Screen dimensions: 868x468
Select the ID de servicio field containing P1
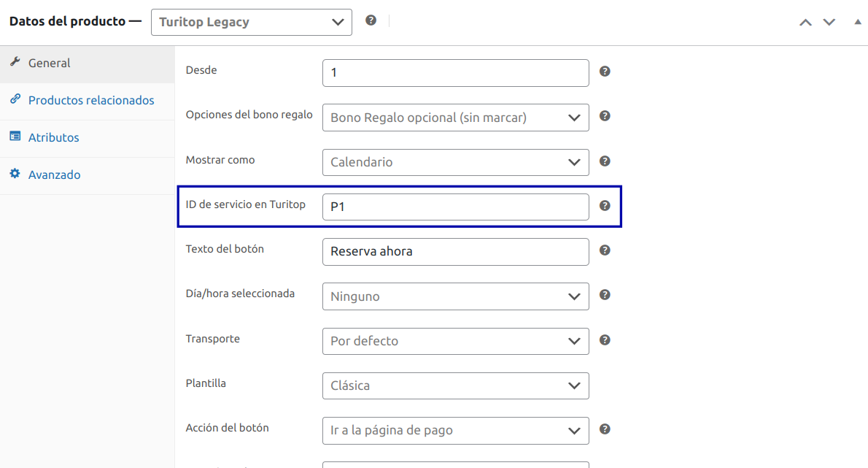tap(455, 207)
